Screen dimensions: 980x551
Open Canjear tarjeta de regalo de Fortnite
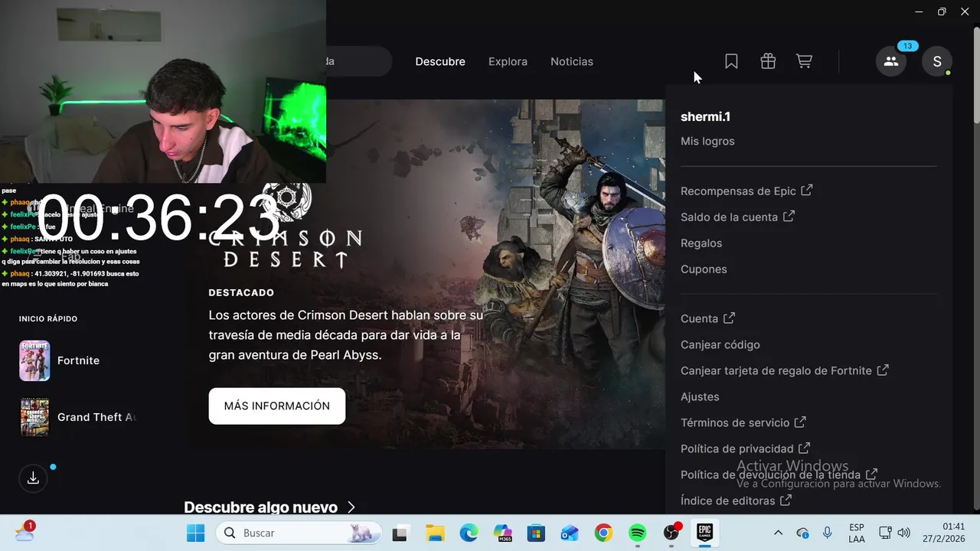[784, 370]
